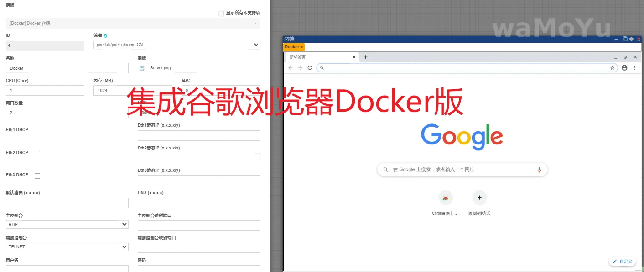Open the 辅助控制台 TELNET dropdown
This screenshot has height=272, width=644.
(x=67, y=247)
